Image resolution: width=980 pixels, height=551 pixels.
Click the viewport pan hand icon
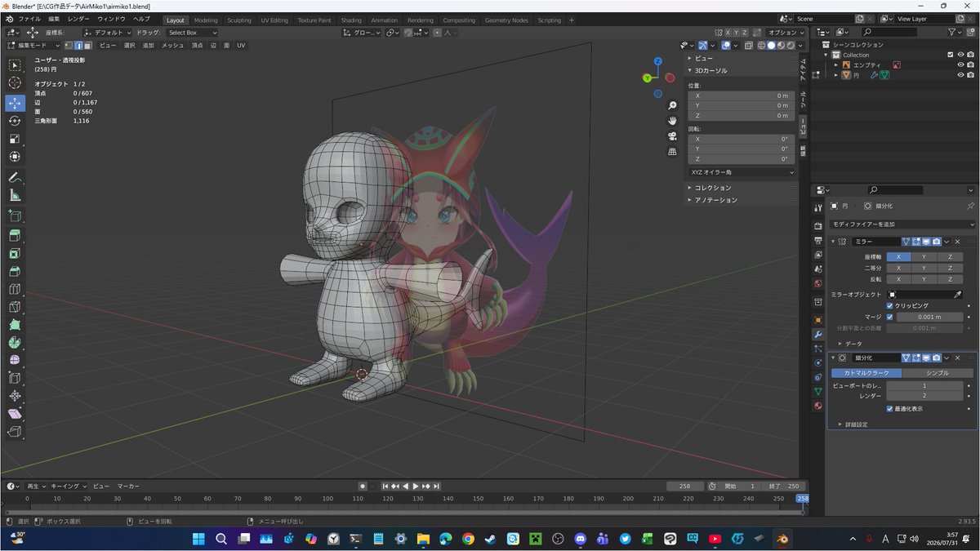(x=672, y=121)
